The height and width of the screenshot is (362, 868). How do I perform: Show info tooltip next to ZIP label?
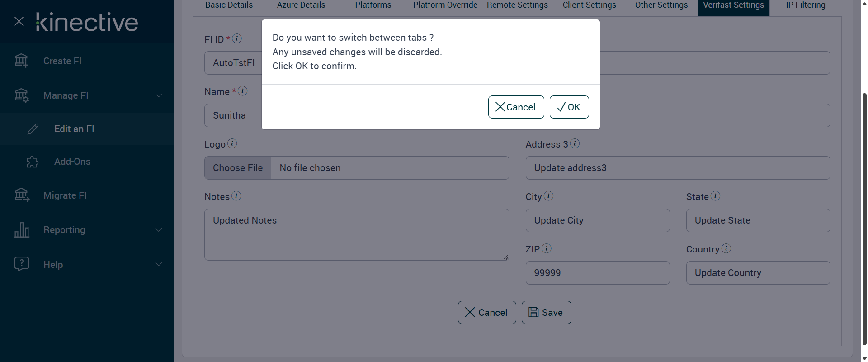547,248
